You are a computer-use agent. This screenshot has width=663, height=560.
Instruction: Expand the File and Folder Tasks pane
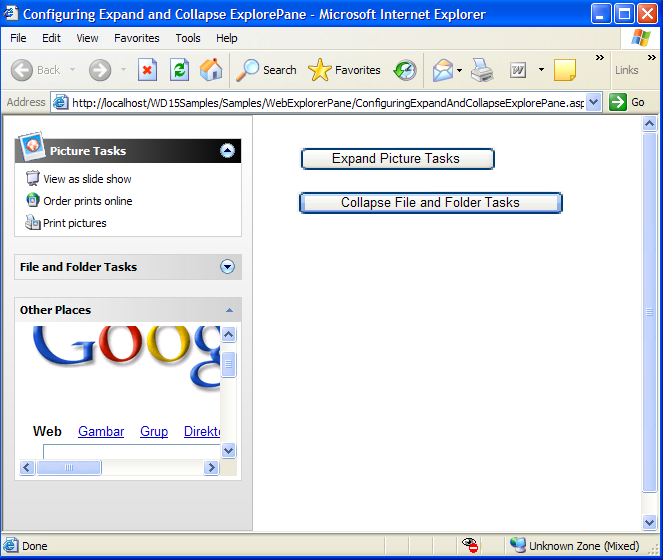pos(227,267)
